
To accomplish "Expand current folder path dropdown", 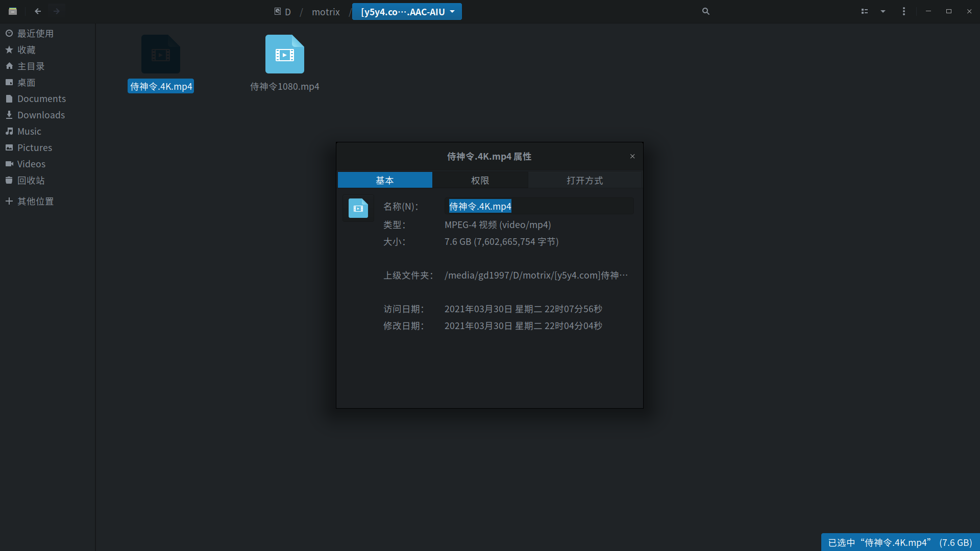I will click(452, 11).
